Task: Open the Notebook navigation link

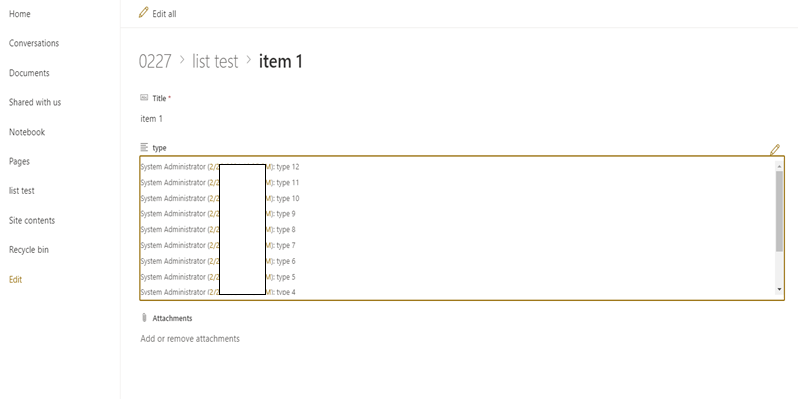Action: [x=27, y=132]
